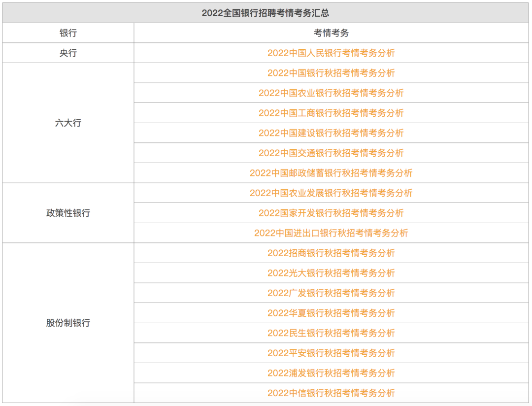This screenshot has height=406, width=532.
Task: Open 2022中国邮政储蓄银行秋招考情考务分析 link
Action: 331,173
